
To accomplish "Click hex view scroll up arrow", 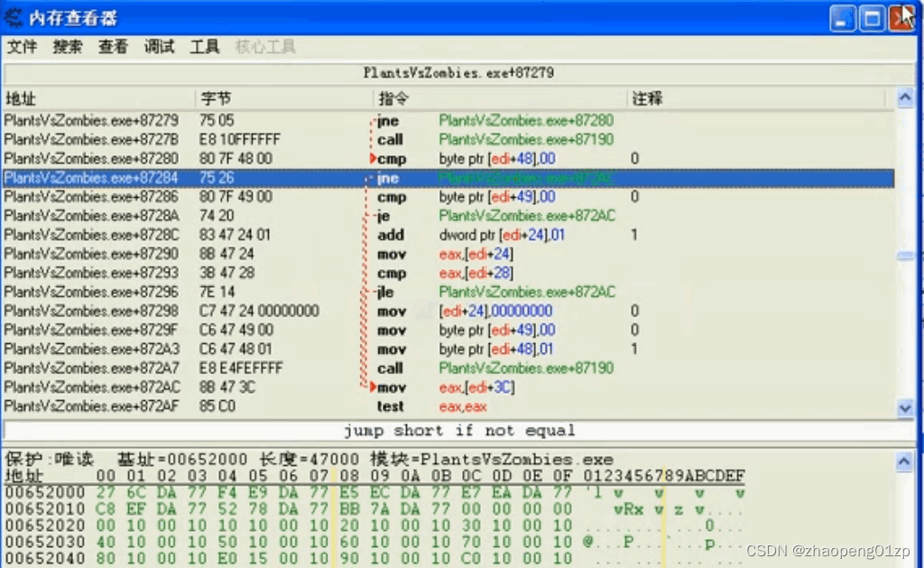I will 904,461.
